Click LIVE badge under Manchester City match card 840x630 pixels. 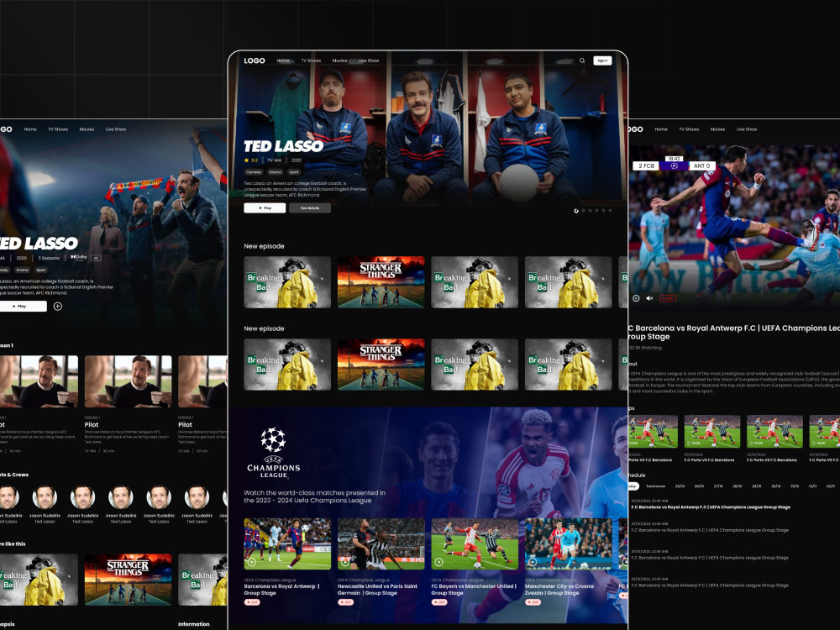point(533,602)
